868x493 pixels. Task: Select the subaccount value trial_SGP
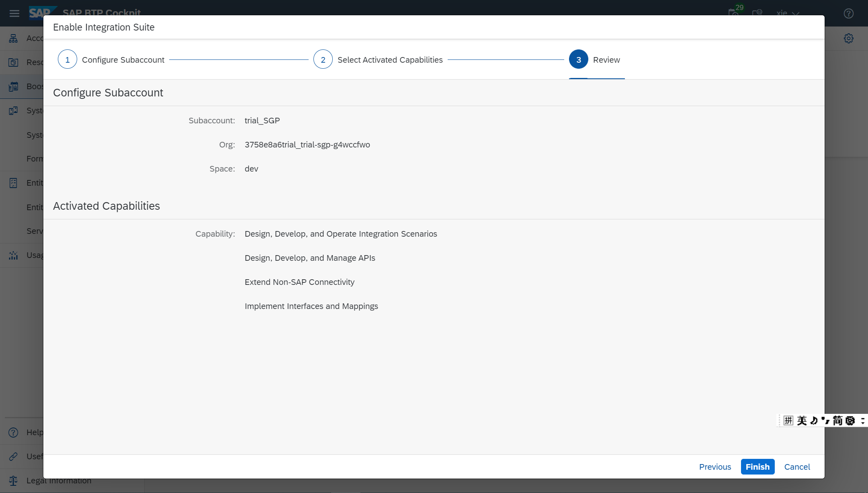262,121
